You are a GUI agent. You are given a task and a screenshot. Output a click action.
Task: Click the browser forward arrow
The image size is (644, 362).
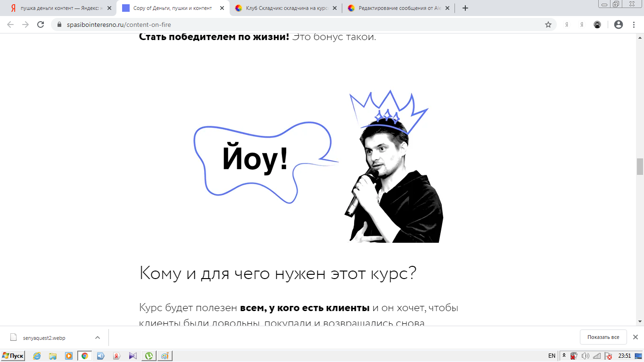coord(25,25)
